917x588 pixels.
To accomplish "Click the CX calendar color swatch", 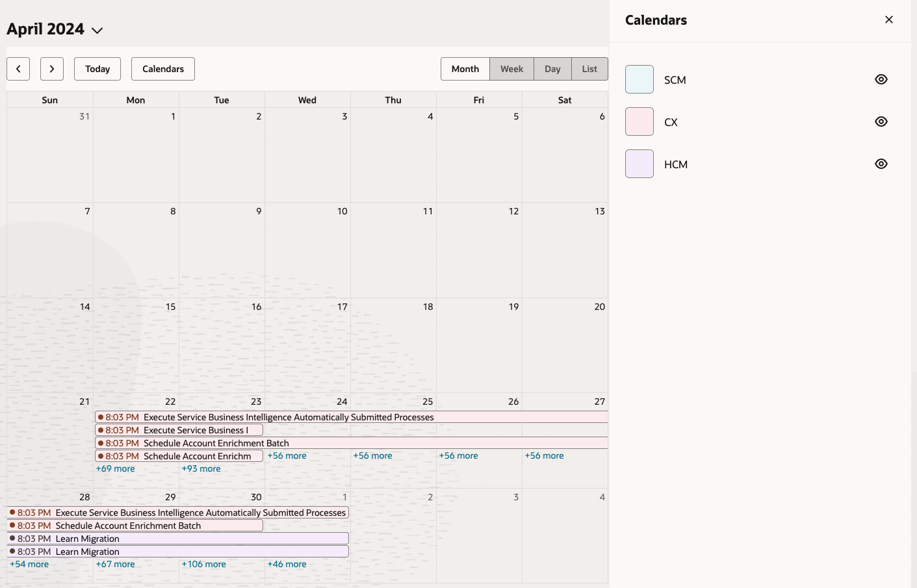I will (x=639, y=121).
